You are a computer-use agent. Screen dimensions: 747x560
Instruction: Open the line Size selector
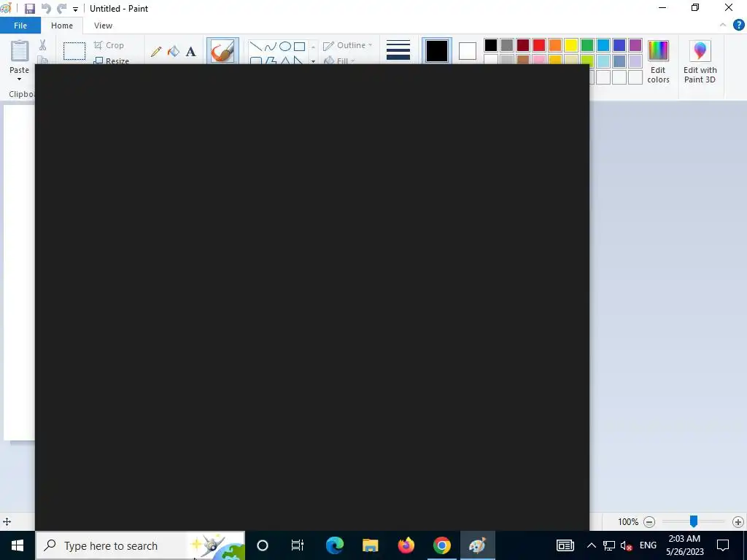point(398,50)
